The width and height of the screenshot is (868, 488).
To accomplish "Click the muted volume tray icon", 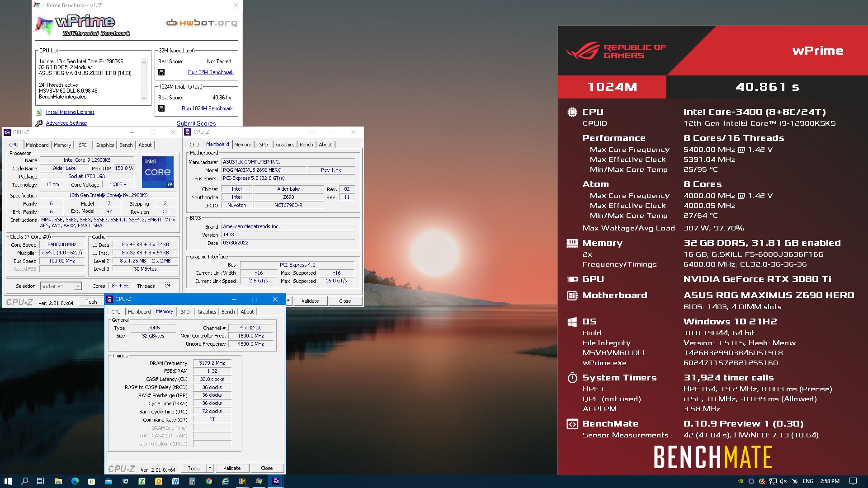I will coord(784,481).
